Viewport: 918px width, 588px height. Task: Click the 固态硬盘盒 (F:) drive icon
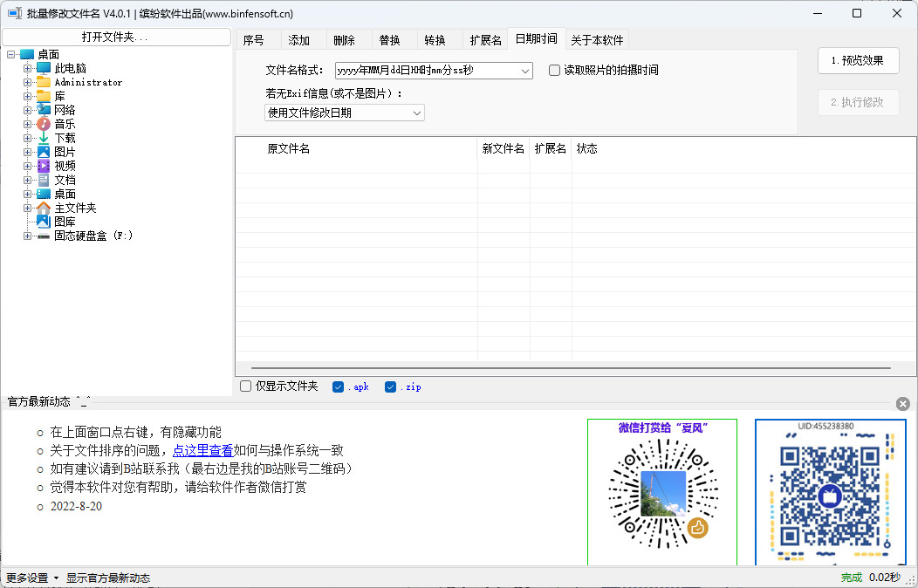click(x=44, y=236)
